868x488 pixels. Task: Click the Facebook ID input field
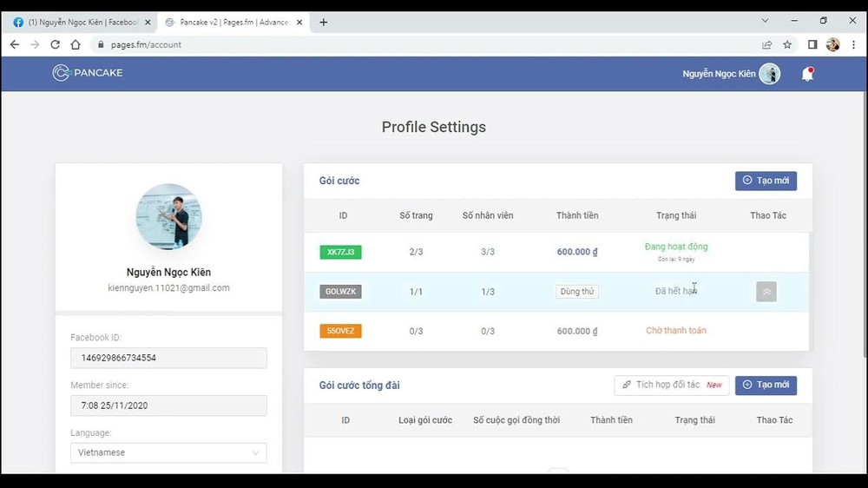coord(168,358)
